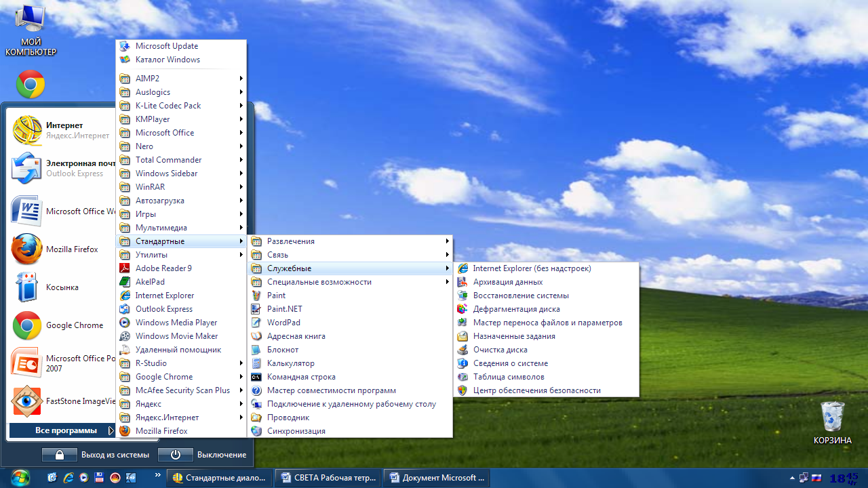This screenshot has width=868, height=488.
Task: Switch to the Стандартные диало... taskbar window
Action: point(220,478)
